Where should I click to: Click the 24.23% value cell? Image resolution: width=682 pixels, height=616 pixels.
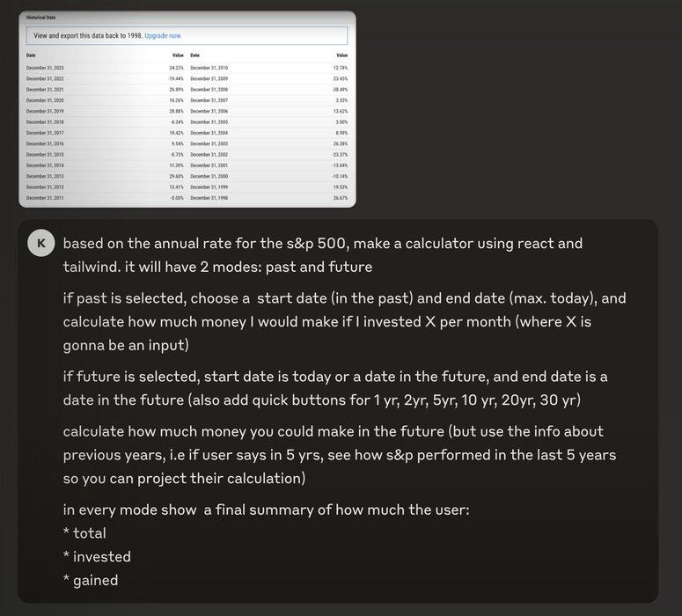pos(176,68)
